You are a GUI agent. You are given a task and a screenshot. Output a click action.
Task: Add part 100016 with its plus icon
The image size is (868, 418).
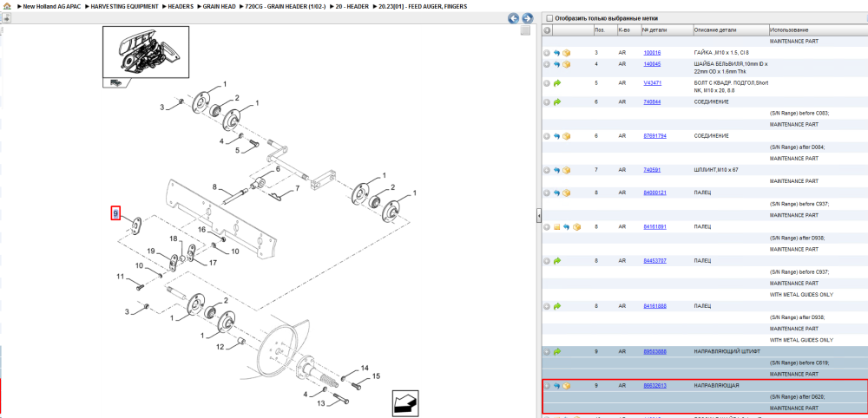click(547, 53)
